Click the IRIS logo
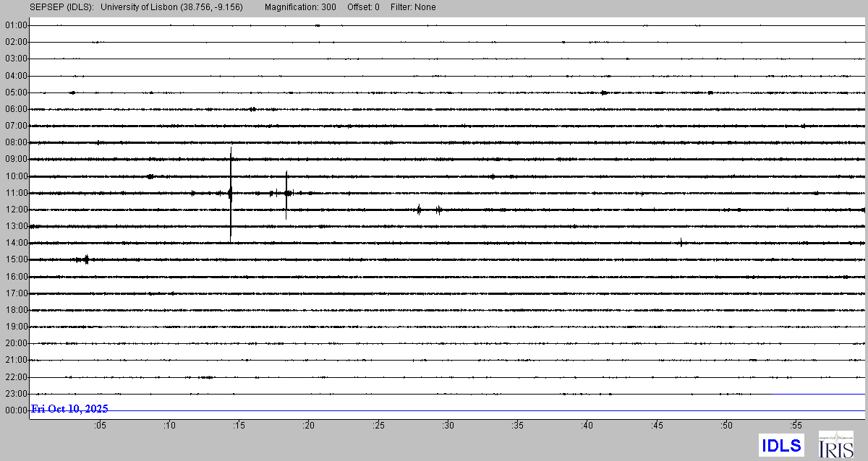868x461 pixels. pos(835,444)
